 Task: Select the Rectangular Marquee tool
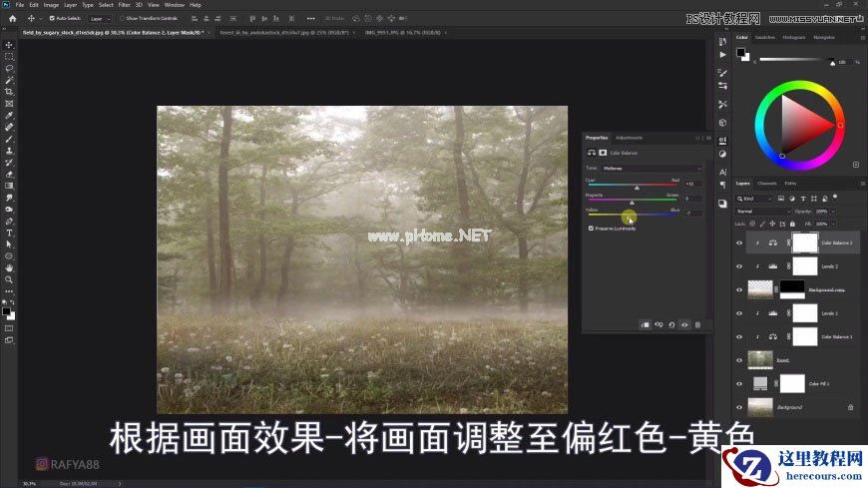pyautogui.click(x=9, y=57)
